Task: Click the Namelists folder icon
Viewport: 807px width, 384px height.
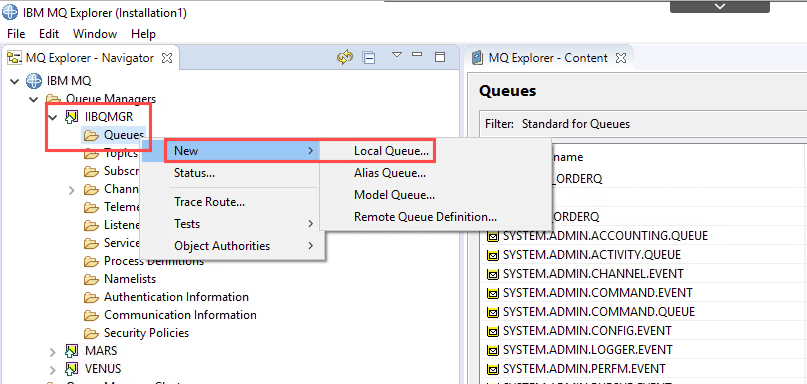Action: (91, 279)
